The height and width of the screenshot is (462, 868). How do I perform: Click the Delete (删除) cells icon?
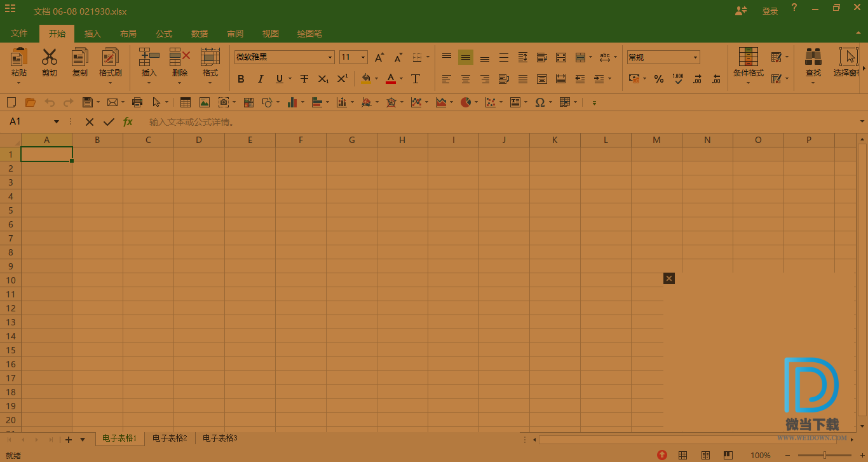(180, 57)
